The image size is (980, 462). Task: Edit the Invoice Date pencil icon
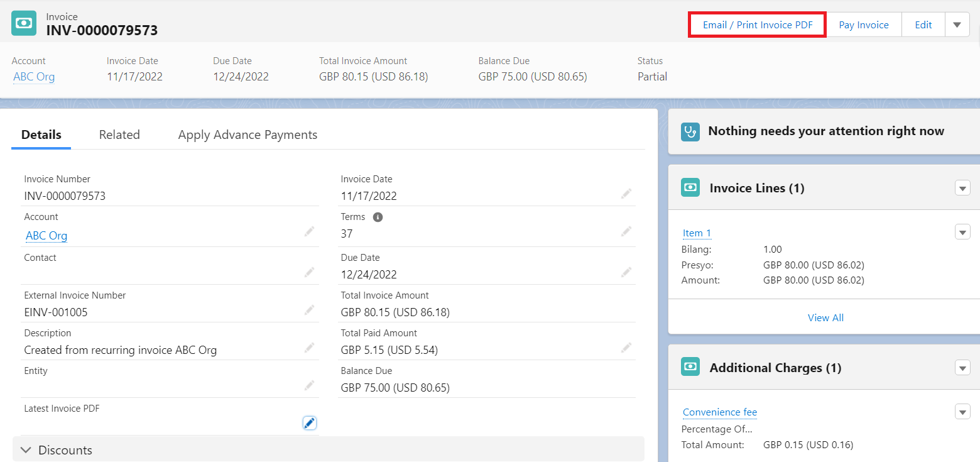(626, 194)
